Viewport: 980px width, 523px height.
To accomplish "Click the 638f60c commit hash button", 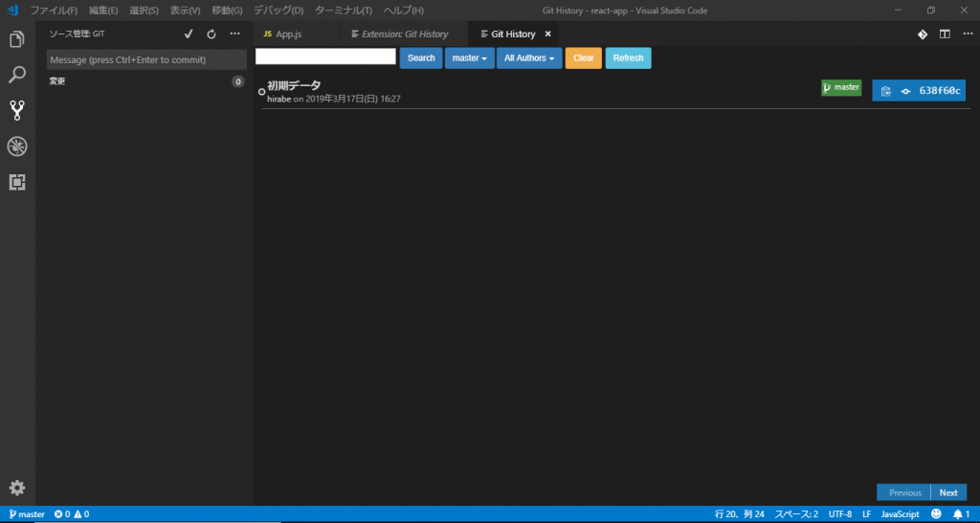I will pos(940,91).
